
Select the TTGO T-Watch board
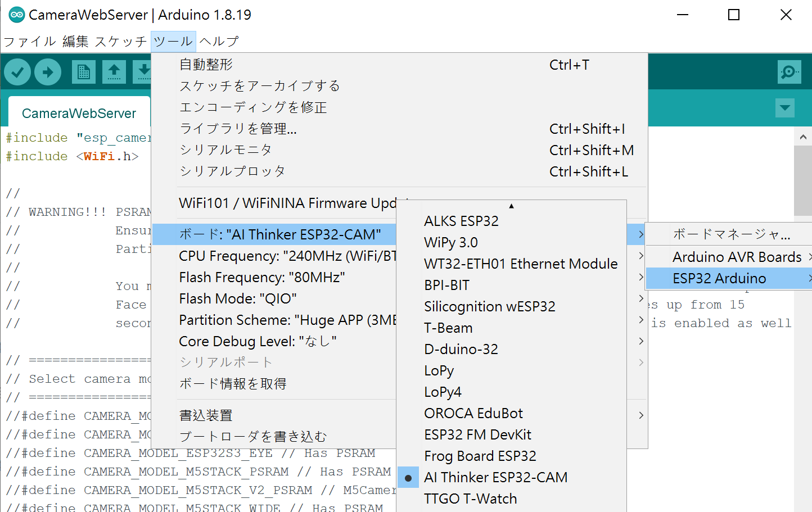tap(512, 499)
